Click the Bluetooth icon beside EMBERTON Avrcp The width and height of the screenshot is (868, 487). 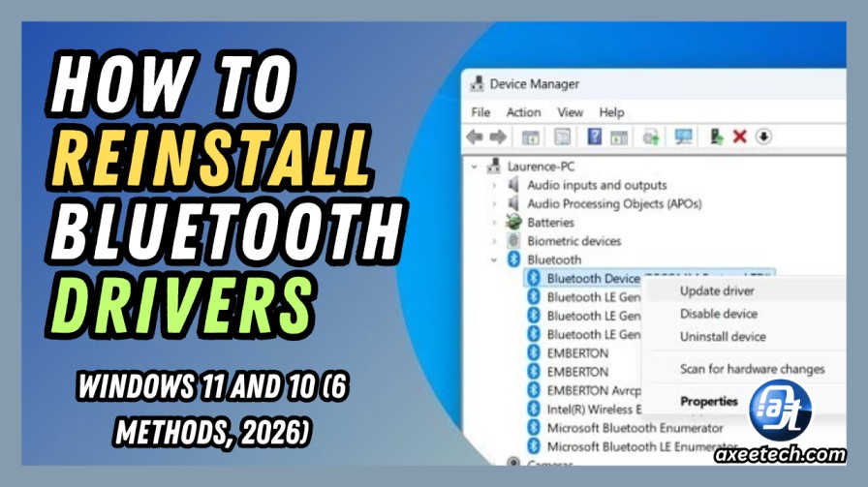click(x=534, y=390)
